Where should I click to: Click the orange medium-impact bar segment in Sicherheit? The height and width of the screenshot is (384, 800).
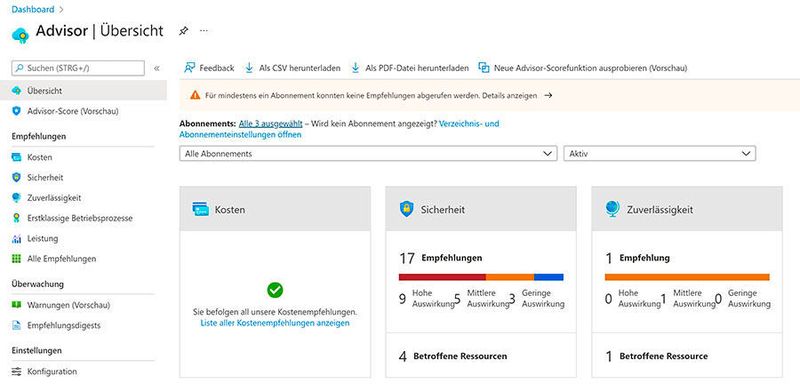pyautogui.click(x=510, y=277)
